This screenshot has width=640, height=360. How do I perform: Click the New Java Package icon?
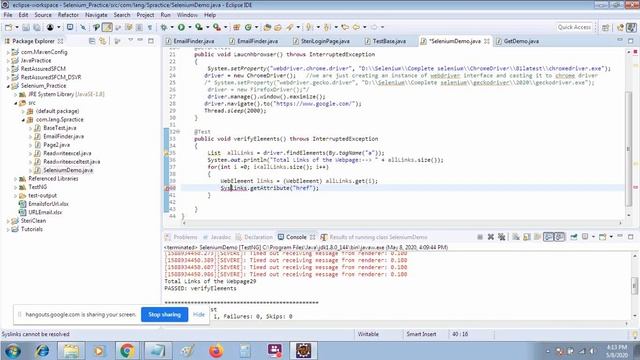[236, 27]
